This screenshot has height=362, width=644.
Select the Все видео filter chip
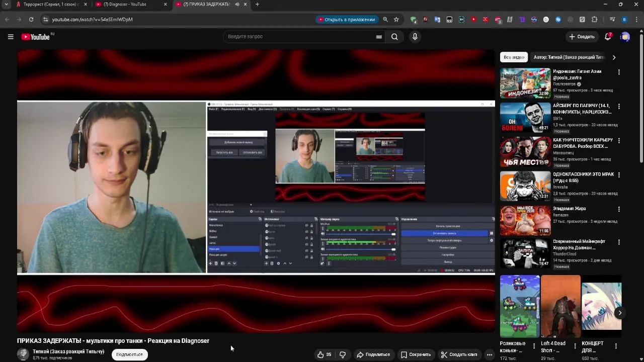tap(514, 57)
